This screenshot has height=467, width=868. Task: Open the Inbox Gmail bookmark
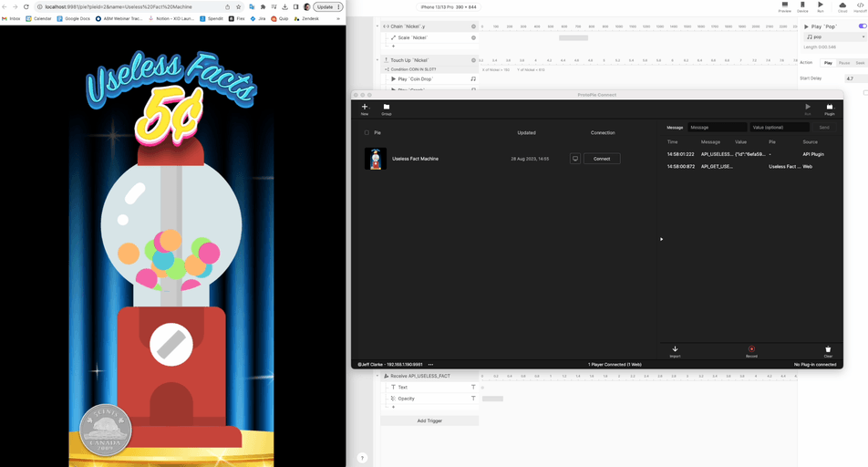click(x=11, y=18)
